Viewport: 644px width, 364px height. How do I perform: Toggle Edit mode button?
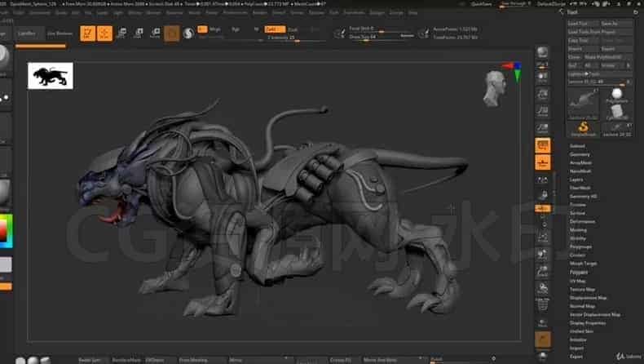pos(87,33)
